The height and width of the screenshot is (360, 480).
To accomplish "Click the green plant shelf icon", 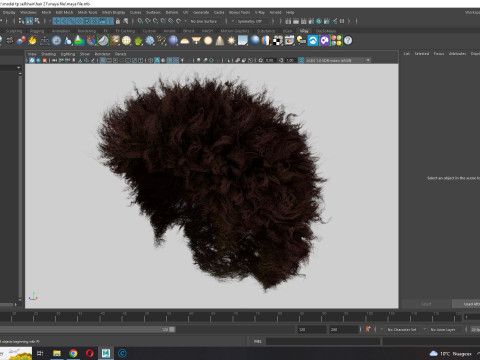I will [x=138, y=41].
